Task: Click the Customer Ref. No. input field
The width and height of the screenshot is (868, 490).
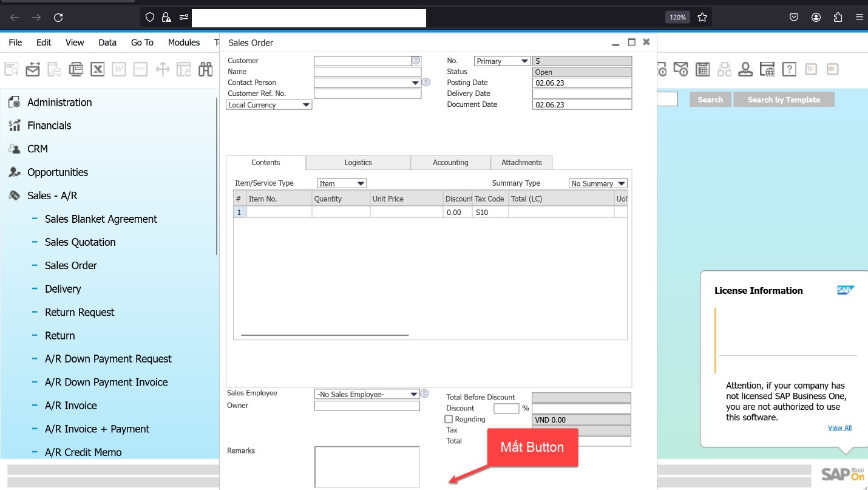Action: point(367,93)
